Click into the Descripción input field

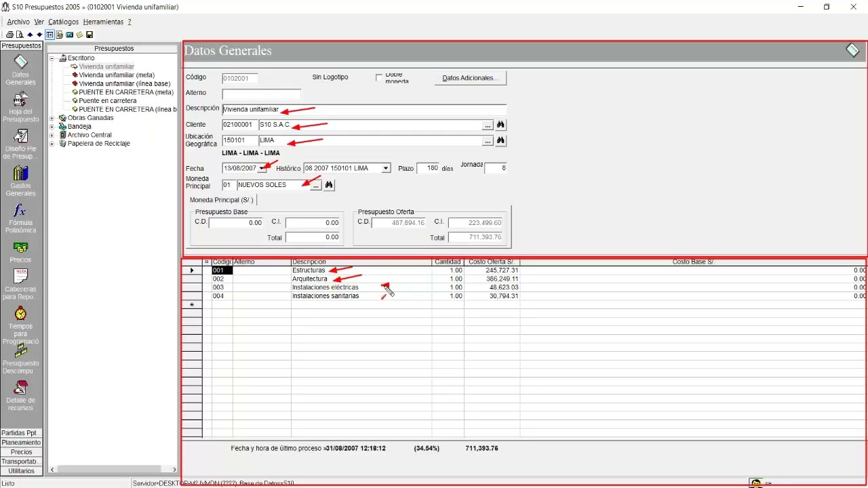(x=364, y=109)
